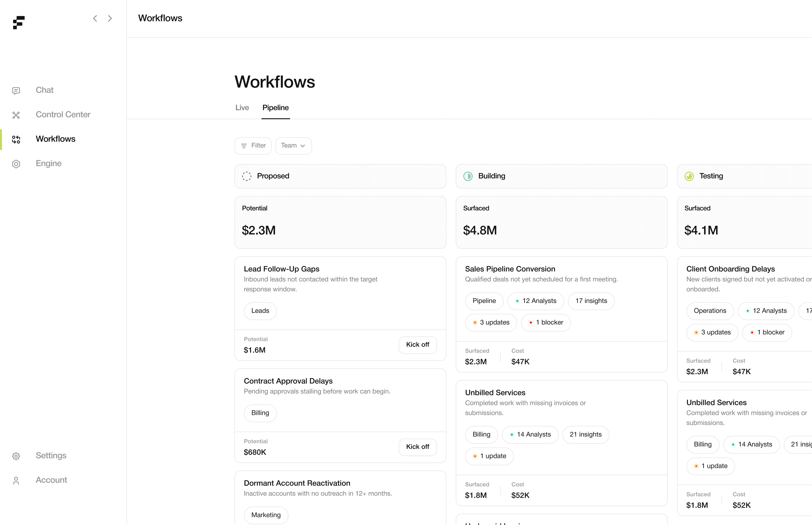The width and height of the screenshot is (812, 525).
Task: Click 1 blocker chip on Client Onboarding Delays
Action: (x=767, y=332)
